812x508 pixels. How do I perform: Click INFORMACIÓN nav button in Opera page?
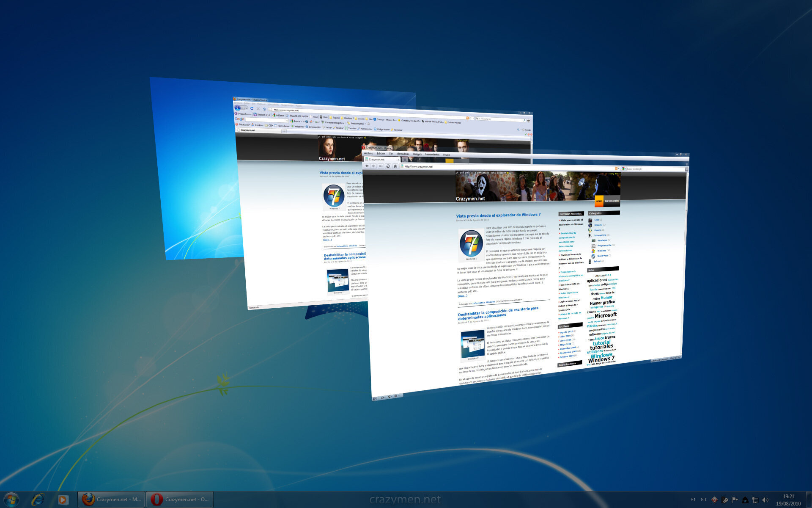(612, 201)
